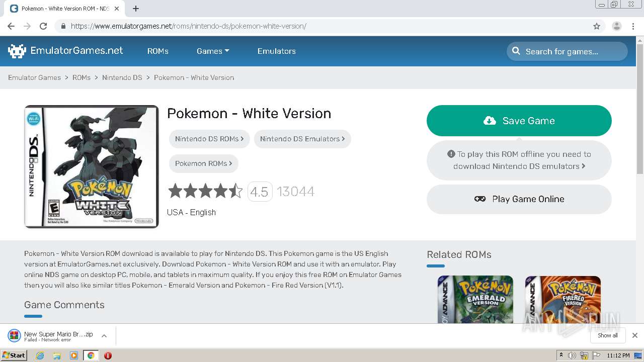
Task: Expand the download item options chevron
Action: pyautogui.click(x=104, y=335)
